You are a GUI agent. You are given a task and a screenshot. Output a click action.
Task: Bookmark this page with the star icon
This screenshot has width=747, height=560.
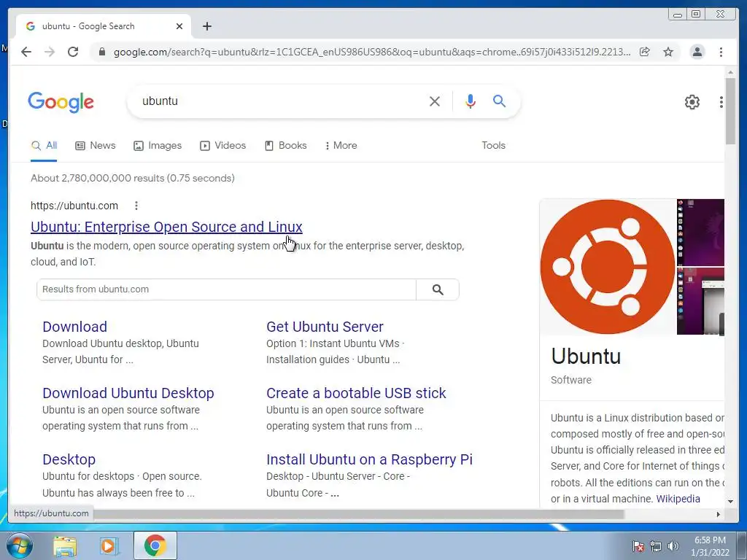click(x=668, y=52)
